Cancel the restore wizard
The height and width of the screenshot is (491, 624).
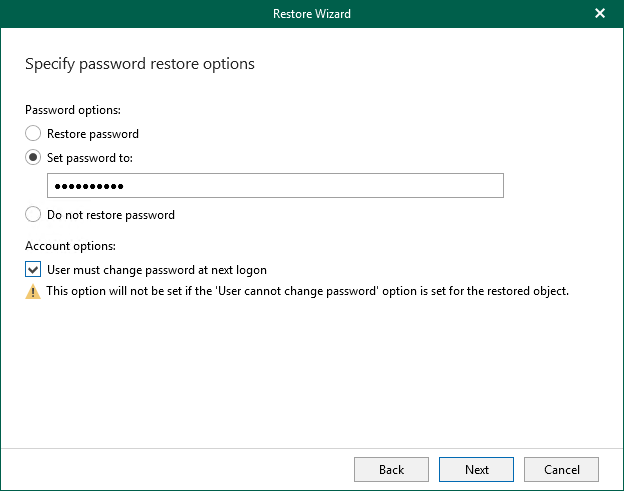click(x=561, y=469)
